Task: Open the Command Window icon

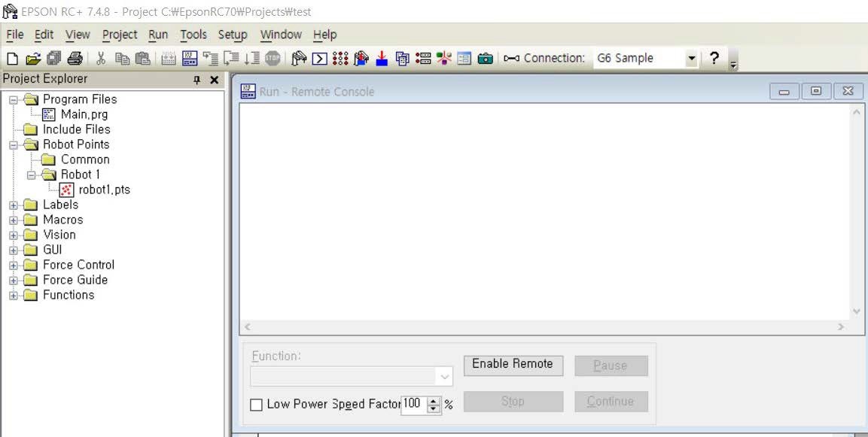Action: 319,58
